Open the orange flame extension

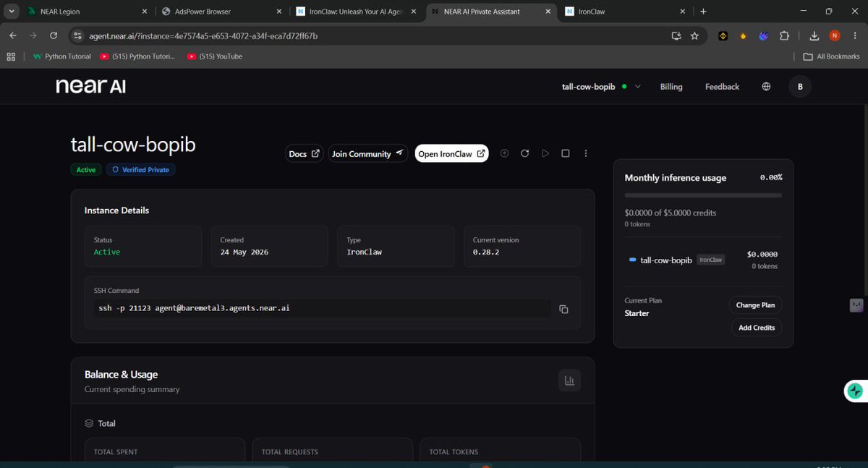coord(743,35)
